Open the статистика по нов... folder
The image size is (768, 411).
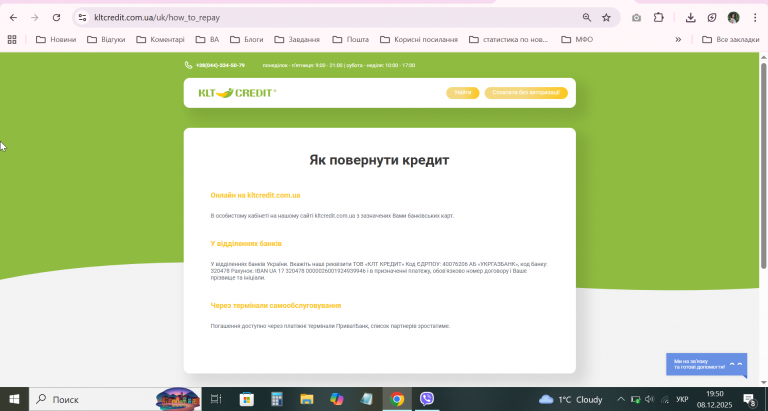(508, 40)
